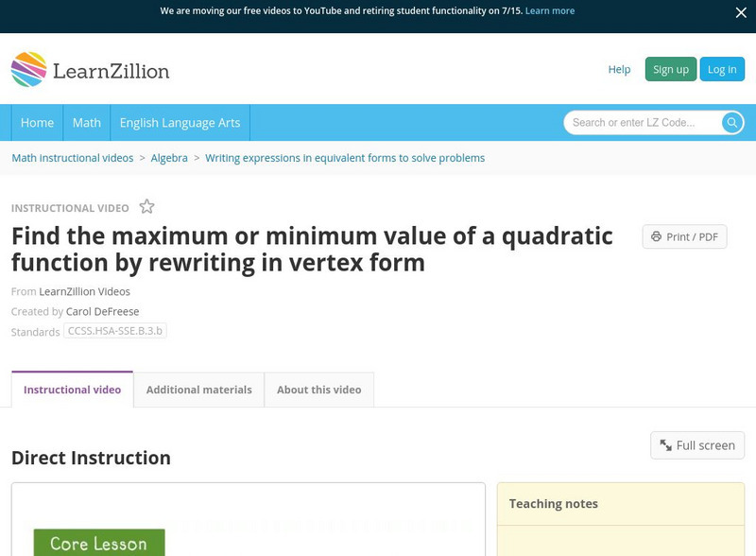Open the Learn more link in banner
756x556 pixels.
pos(552,10)
